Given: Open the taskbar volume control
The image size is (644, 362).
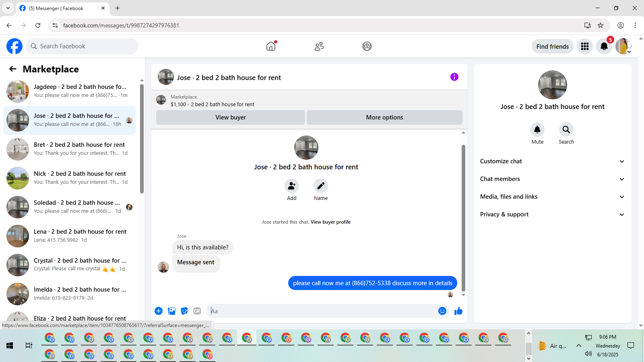Looking at the screenshot, I should tap(588, 354).
